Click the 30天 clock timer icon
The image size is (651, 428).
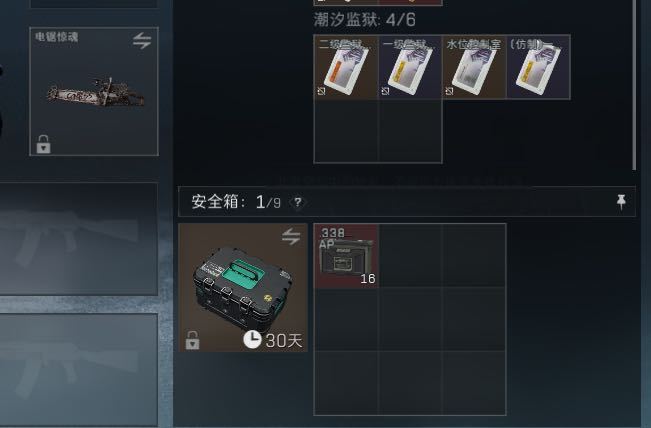(252, 340)
